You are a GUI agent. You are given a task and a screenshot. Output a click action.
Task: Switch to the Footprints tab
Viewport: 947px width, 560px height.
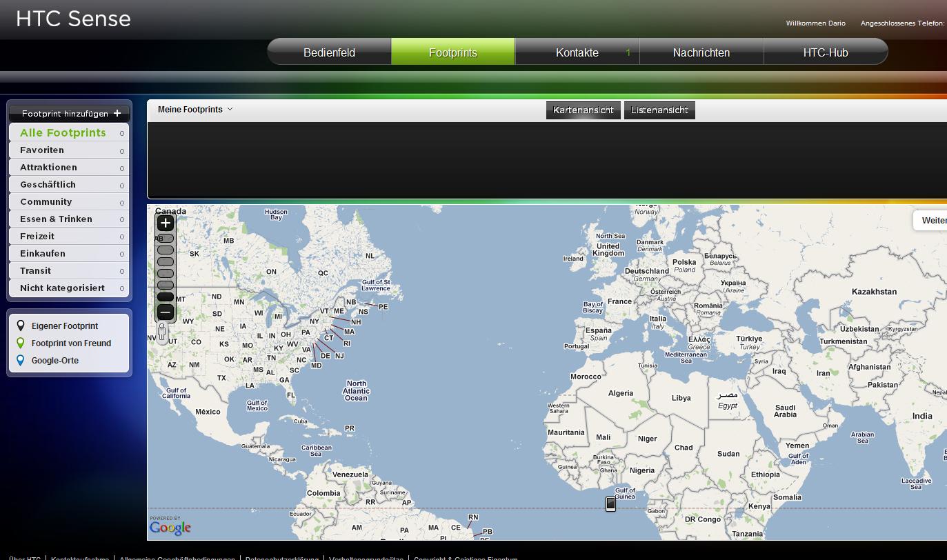pyautogui.click(x=453, y=52)
